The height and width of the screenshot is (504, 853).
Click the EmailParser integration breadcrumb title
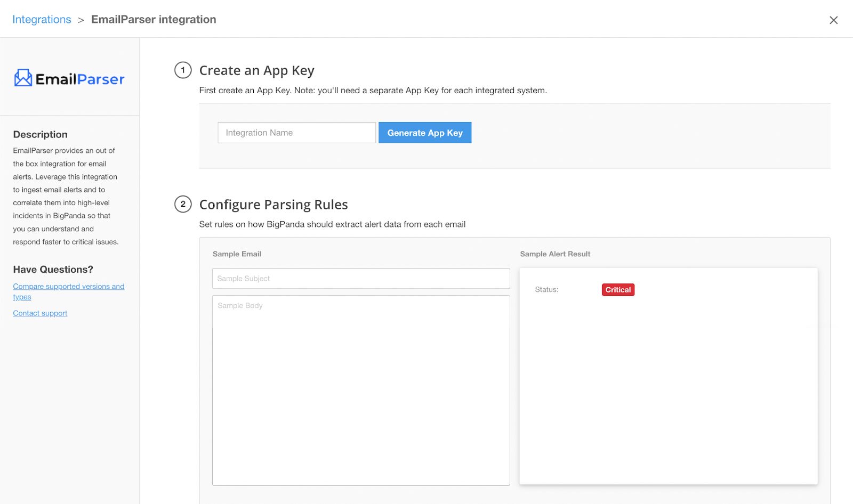154,19
